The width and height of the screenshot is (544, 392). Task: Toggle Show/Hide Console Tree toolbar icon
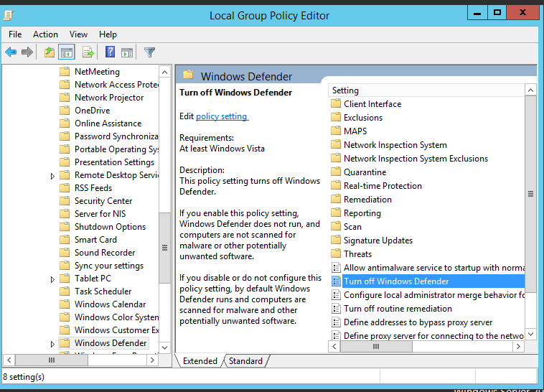pos(67,52)
